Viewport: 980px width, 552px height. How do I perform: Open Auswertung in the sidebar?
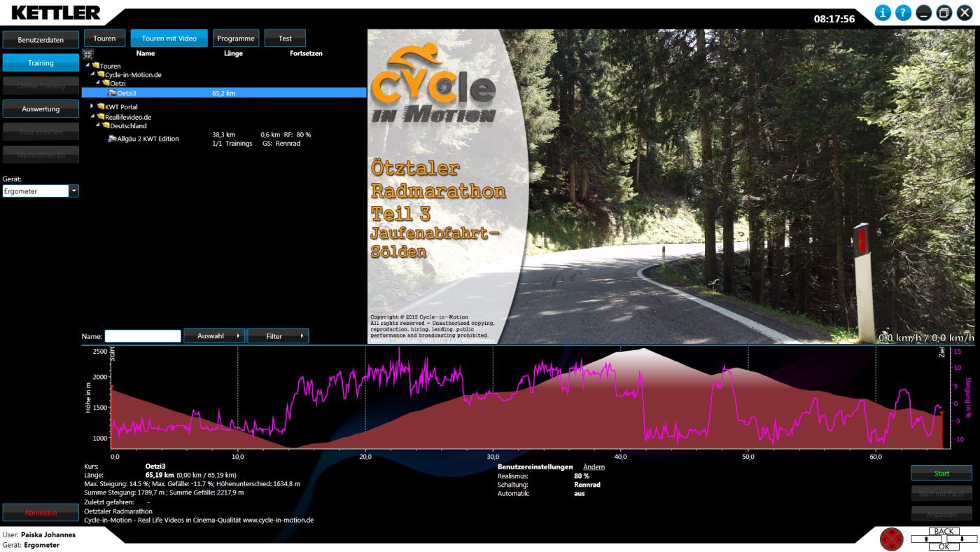41,109
